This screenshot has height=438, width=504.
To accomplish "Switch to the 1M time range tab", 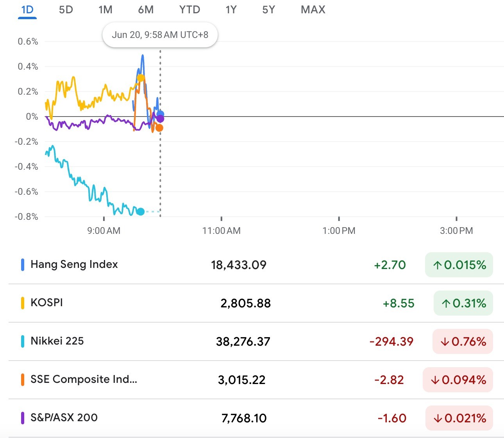I will [x=105, y=9].
